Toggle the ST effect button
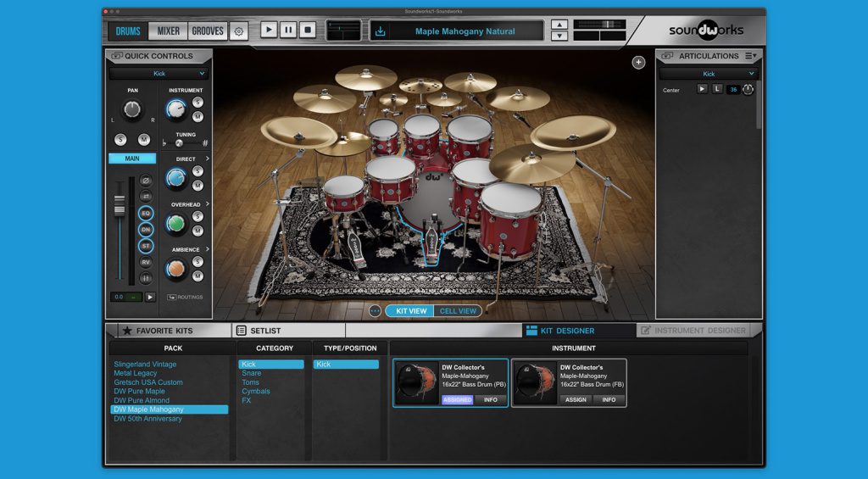Image resolution: width=868 pixels, height=479 pixels. 146,246
